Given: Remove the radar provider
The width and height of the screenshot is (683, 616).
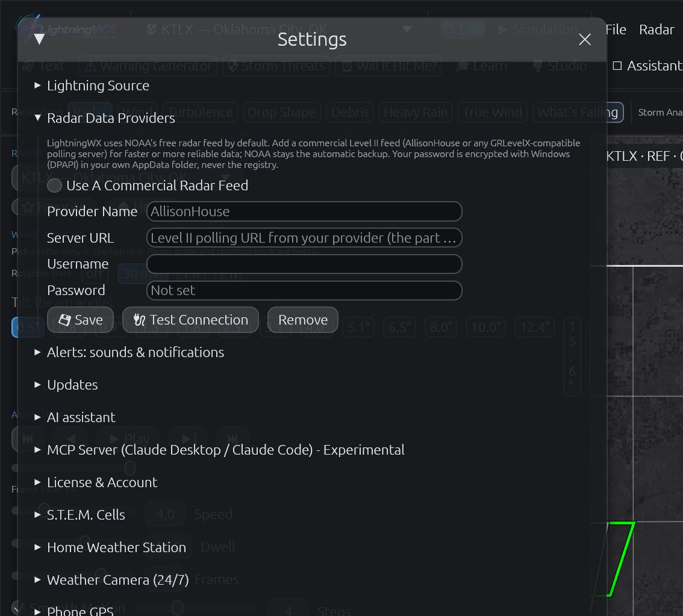Looking at the screenshot, I should 303,320.
